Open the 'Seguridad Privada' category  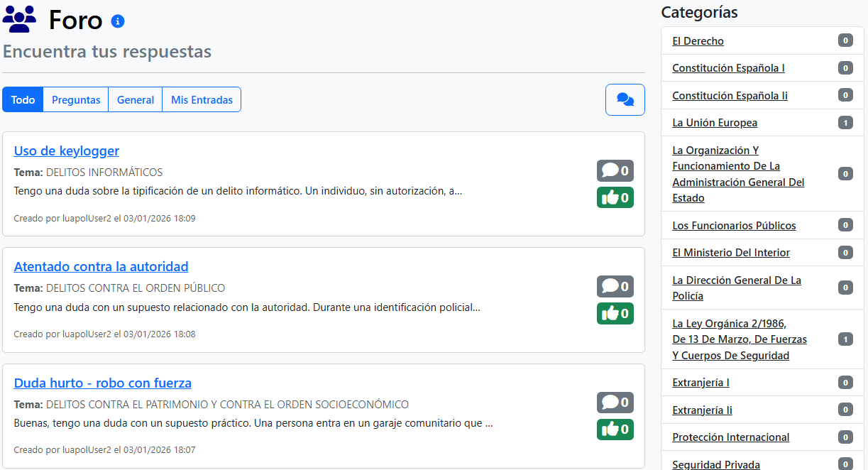(716, 464)
